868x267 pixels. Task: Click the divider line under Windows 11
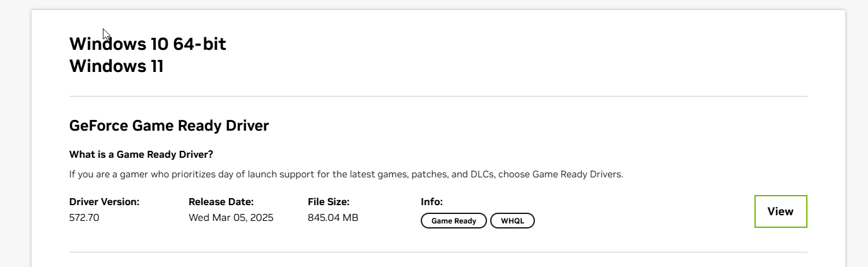tap(438, 97)
